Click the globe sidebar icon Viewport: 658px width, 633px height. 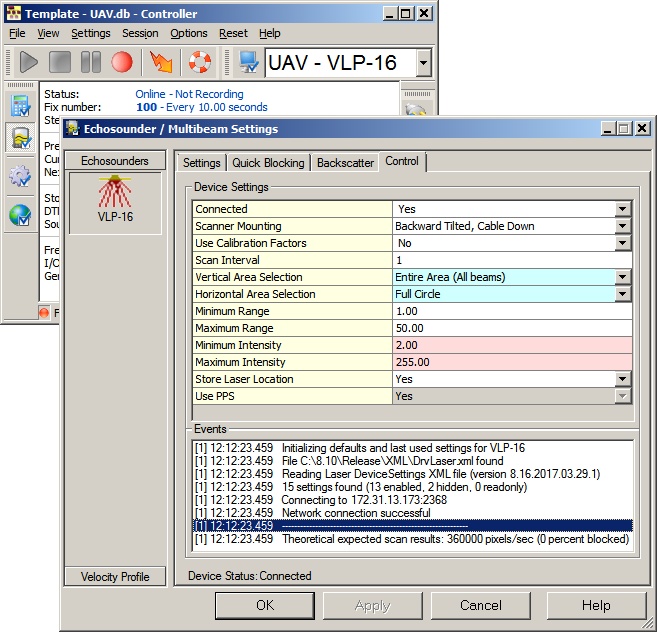20,214
